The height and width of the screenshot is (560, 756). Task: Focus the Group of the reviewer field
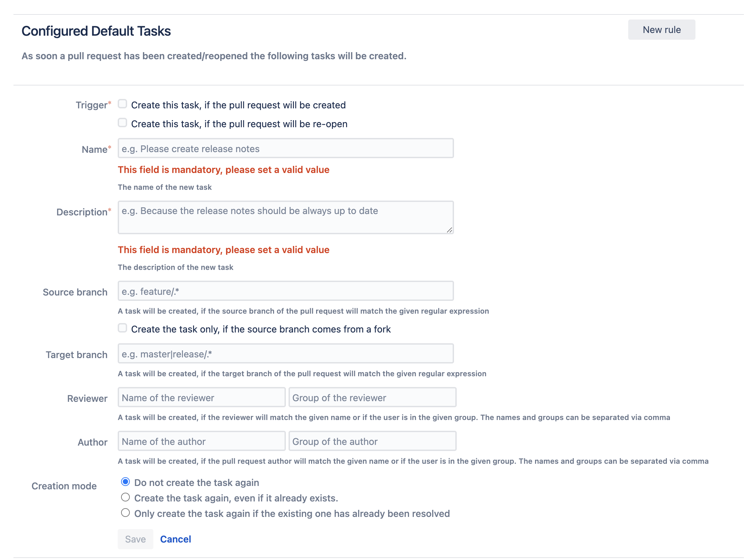pyautogui.click(x=372, y=397)
